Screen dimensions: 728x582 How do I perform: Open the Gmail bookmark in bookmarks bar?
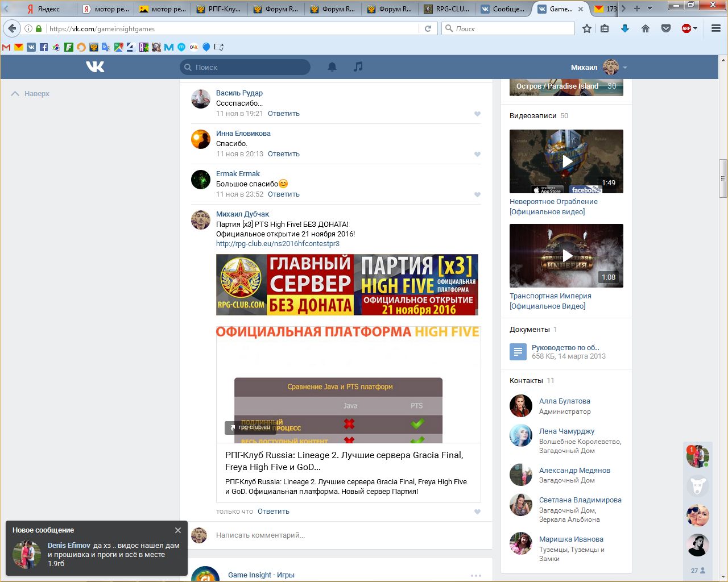click(x=6, y=47)
